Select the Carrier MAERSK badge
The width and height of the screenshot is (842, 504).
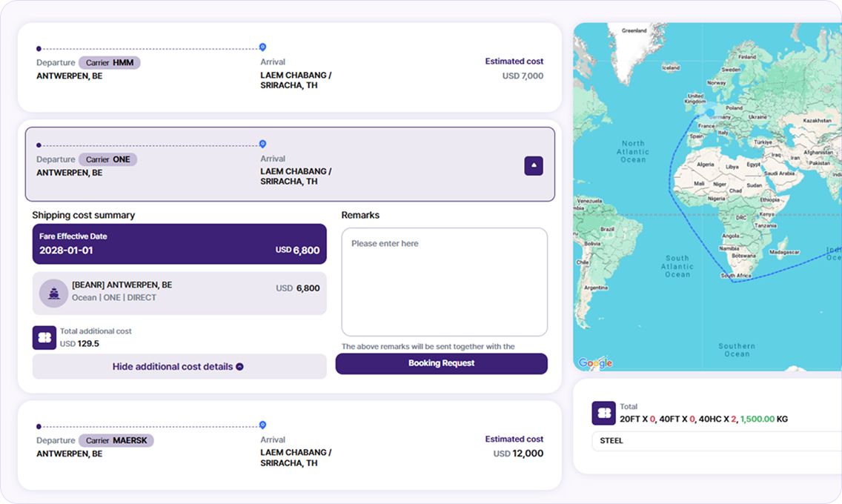click(x=116, y=441)
